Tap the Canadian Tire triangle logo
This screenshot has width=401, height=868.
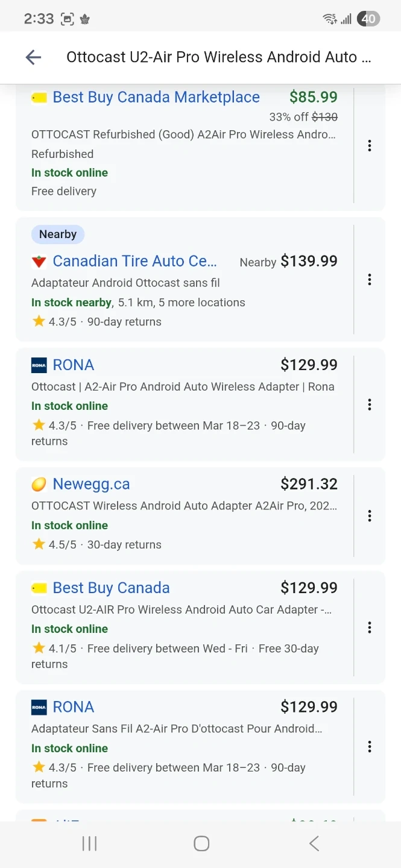click(x=39, y=262)
